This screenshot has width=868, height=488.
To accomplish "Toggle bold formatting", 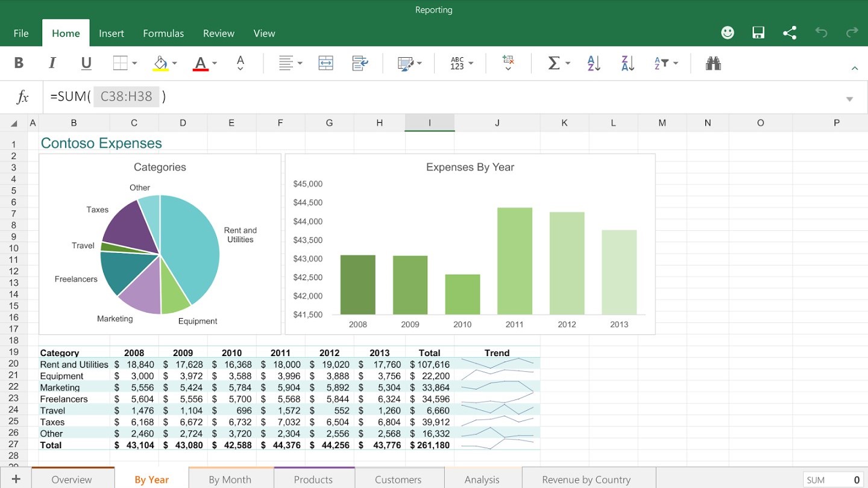I will [18, 63].
